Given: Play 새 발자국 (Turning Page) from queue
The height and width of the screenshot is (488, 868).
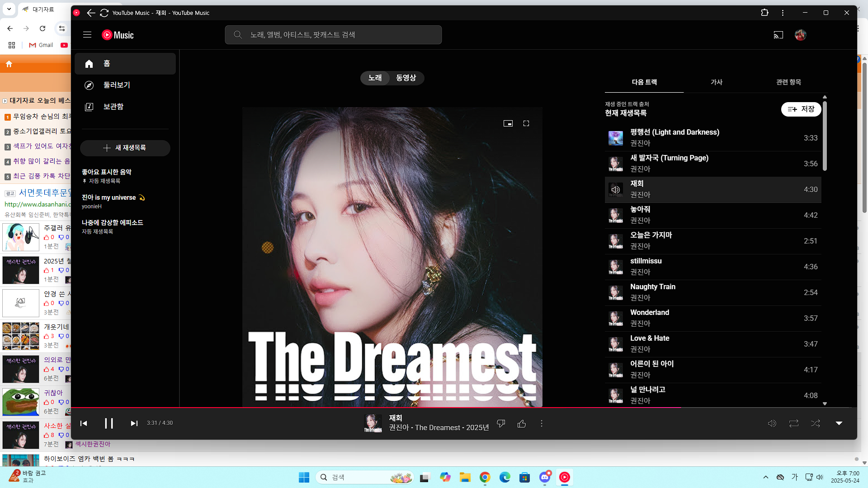Looking at the screenshot, I should [x=713, y=164].
